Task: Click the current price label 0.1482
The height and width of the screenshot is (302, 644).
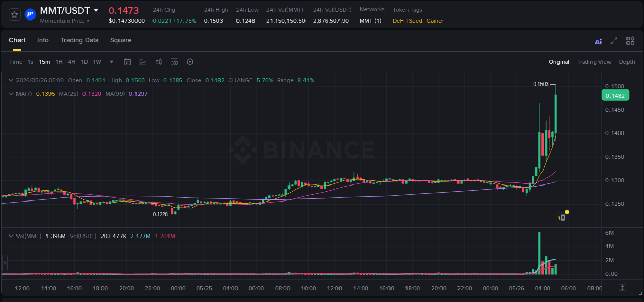Action: click(x=615, y=95)
